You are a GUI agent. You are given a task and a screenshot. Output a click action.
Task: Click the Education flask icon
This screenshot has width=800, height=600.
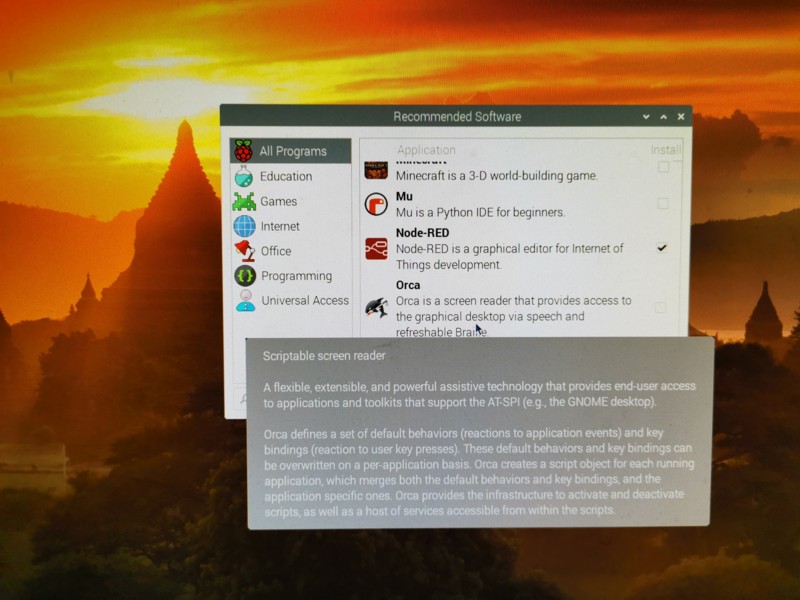click(244, 176)
